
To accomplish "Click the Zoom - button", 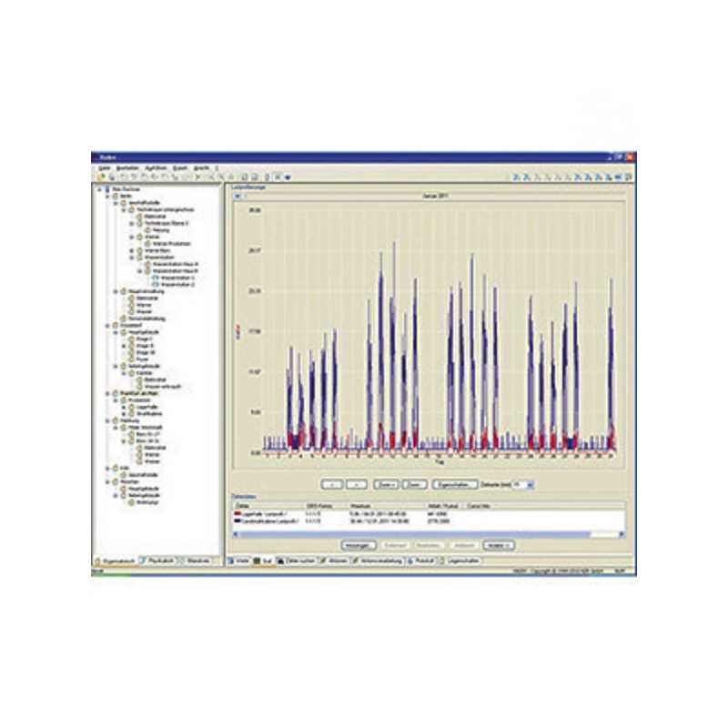I will (x=414, y=485).
